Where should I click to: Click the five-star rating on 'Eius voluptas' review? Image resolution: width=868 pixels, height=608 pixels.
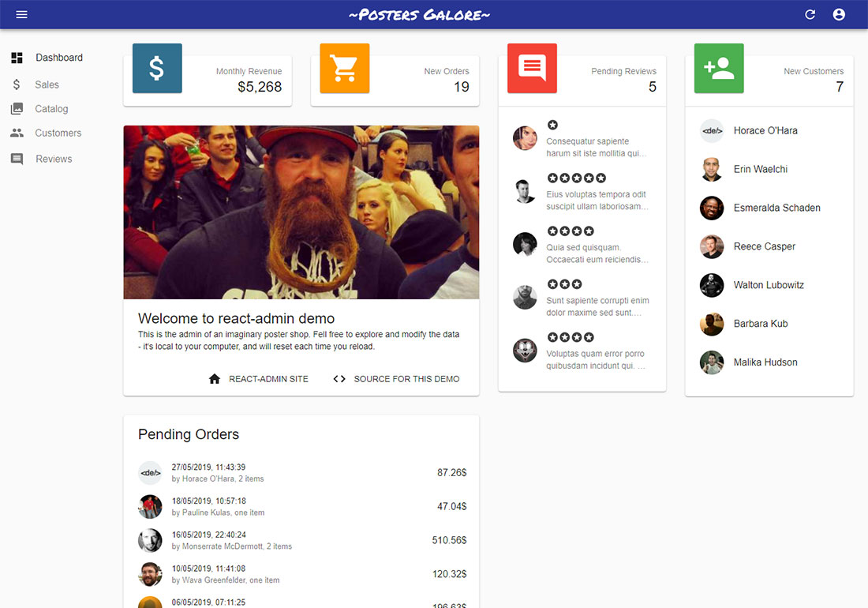click(x=576, y=178)
